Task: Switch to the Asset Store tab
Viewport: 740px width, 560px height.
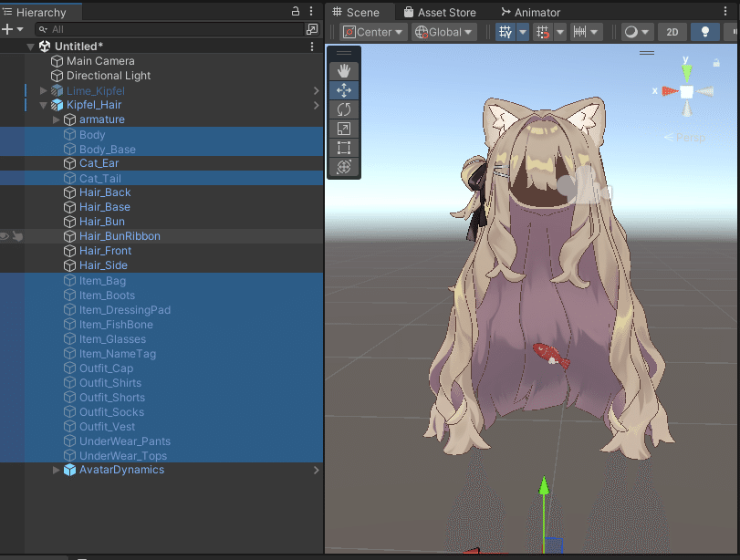Action: [x=441, y=12]
